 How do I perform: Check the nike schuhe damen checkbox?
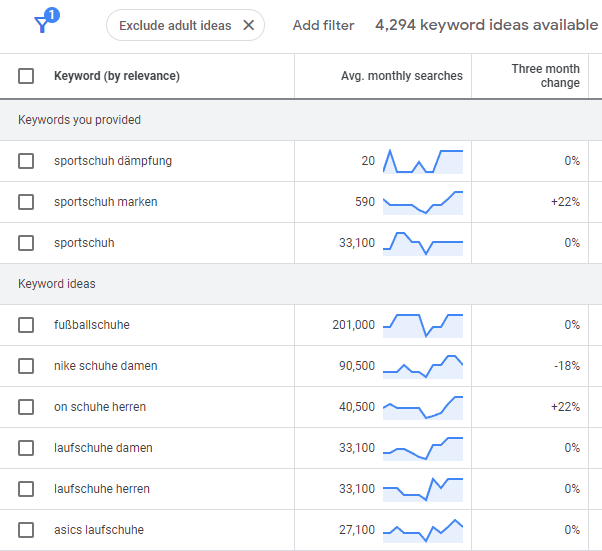26,366
